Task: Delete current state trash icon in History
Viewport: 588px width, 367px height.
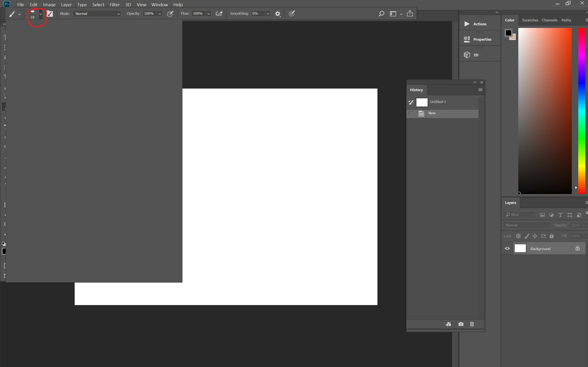Action: tap(472, 324)
